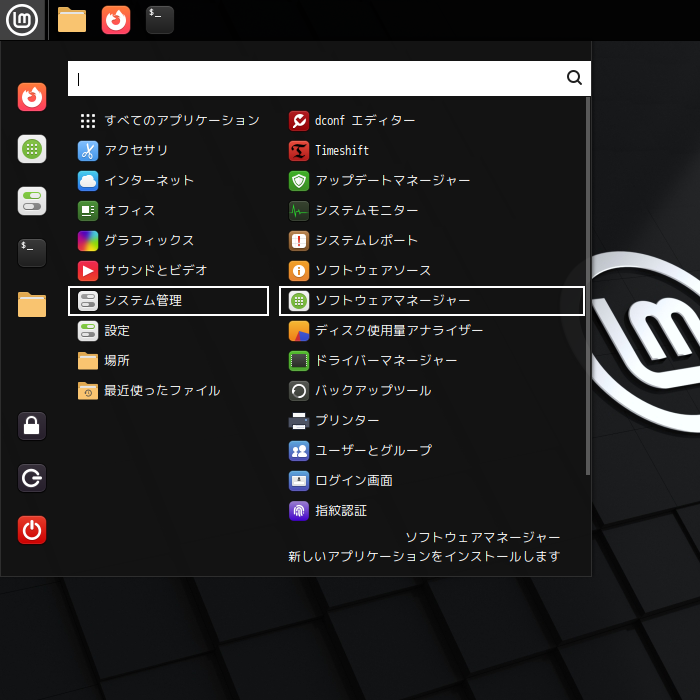Launch Timeshift
700x700 pixels.
432,150
